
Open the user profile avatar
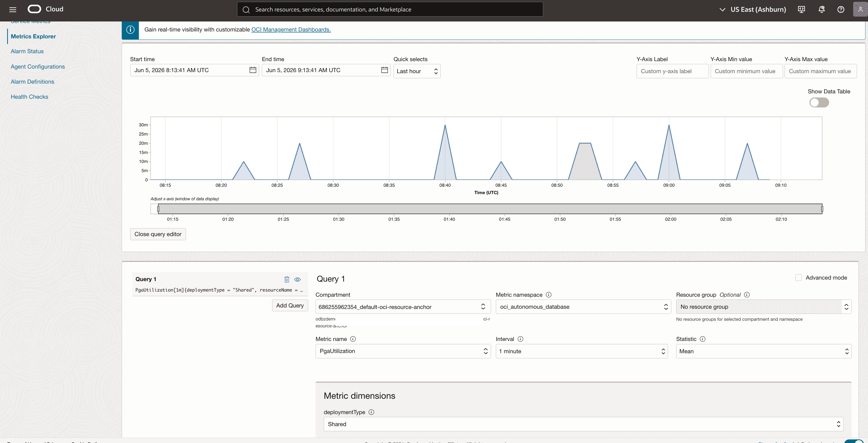pyautogui.click(x=860, y=9)
